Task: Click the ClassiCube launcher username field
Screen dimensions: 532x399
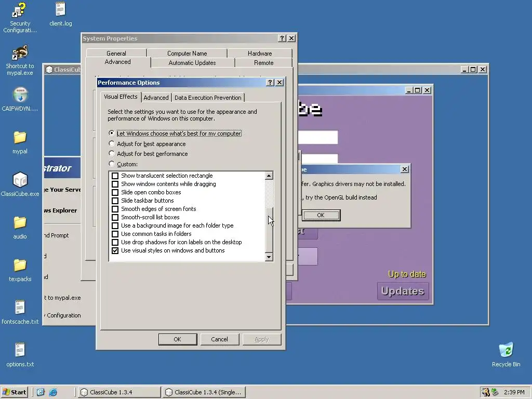Action: [x=318, y=137]
